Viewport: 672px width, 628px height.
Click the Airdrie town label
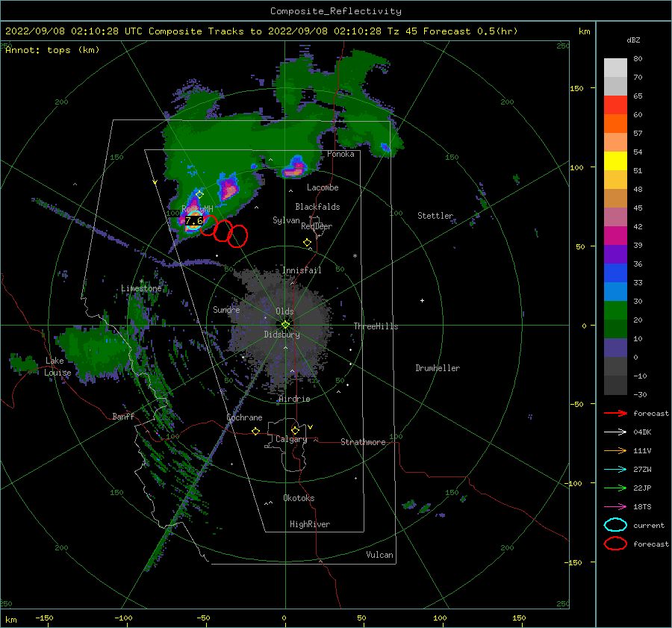(294, 399)
